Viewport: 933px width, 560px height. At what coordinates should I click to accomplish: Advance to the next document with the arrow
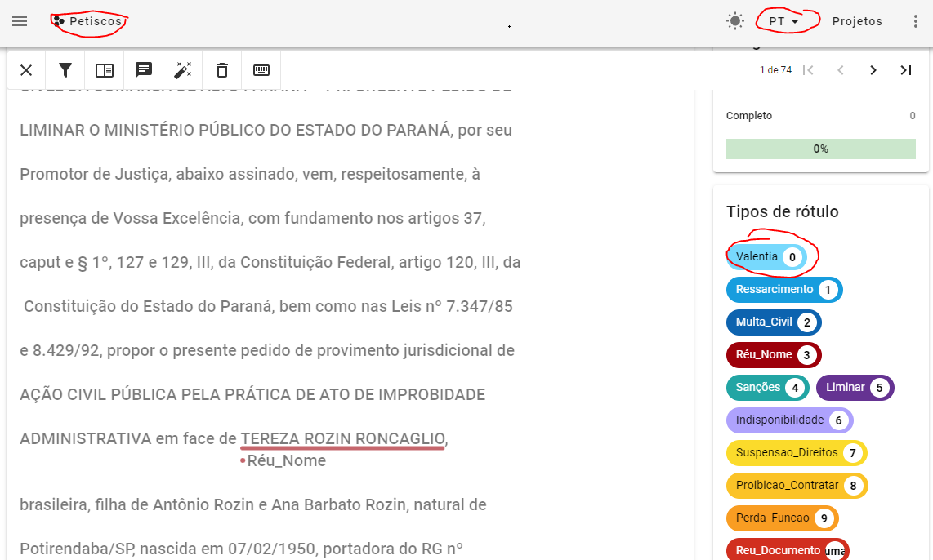873,70
